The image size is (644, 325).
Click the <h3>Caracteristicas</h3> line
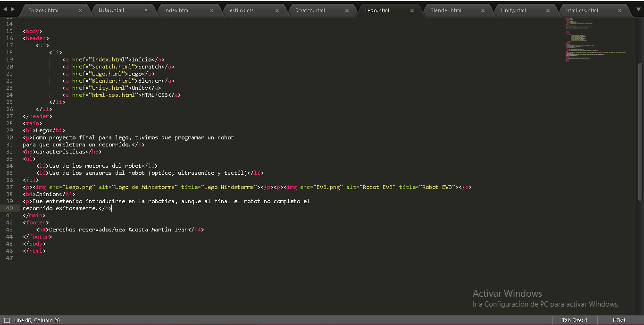click(62, 152)
